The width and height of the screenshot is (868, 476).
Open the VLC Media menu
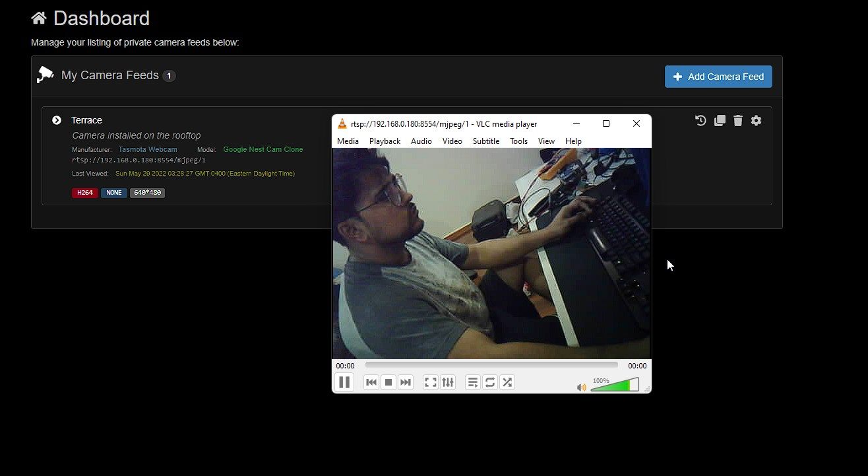(x=348, y=141)
